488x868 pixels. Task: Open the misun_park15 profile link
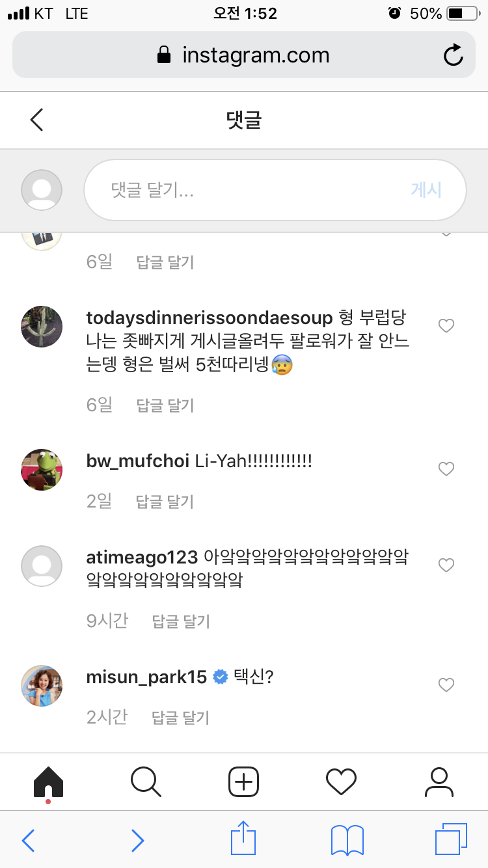[x=146, y=677]
